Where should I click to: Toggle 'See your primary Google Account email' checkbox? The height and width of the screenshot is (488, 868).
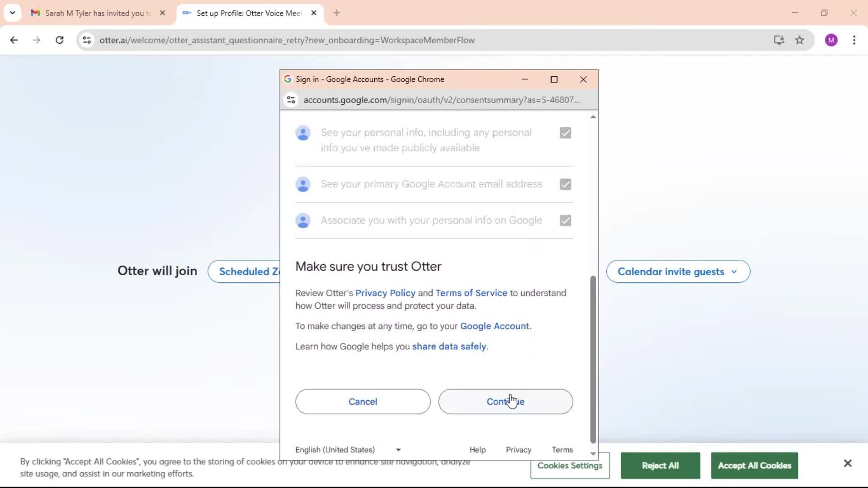point(565,184)
